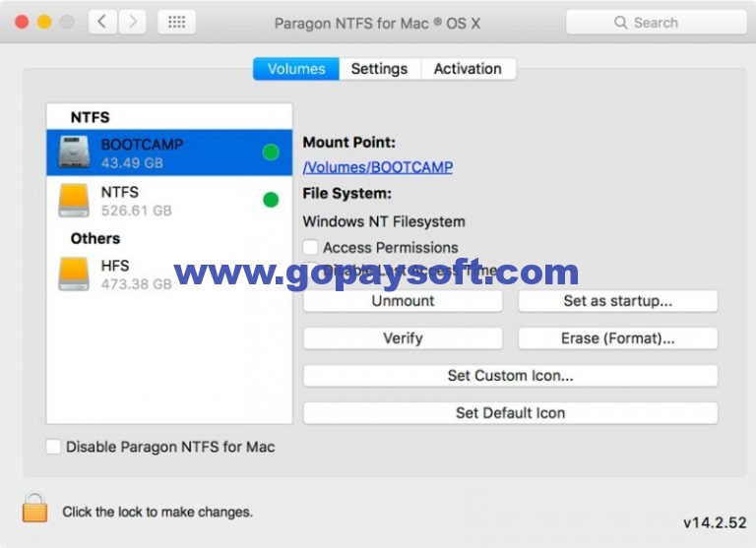Click the Verify button
The image size is (756, 548).
tap(403, 338)
